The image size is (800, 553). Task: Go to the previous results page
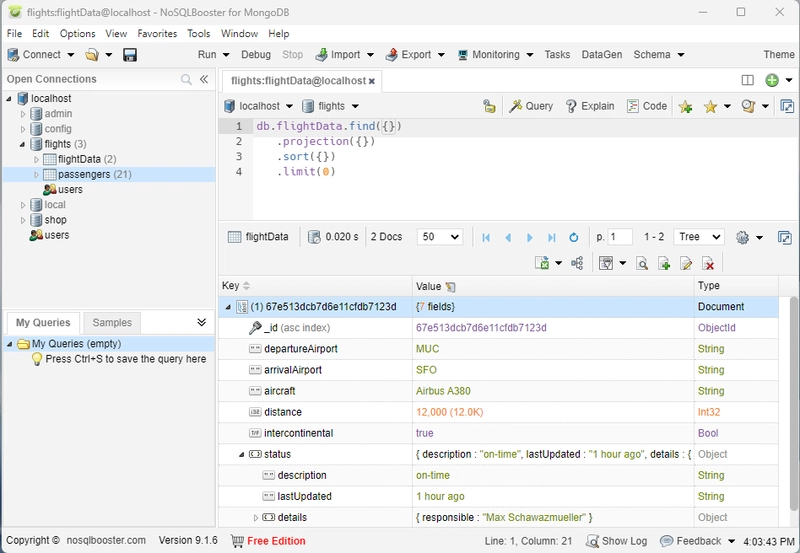click(508, 237)
